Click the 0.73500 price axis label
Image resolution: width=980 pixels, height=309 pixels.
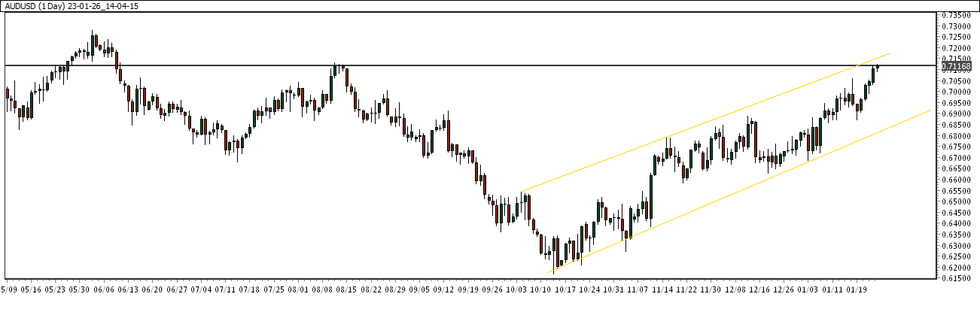[957, 15]
